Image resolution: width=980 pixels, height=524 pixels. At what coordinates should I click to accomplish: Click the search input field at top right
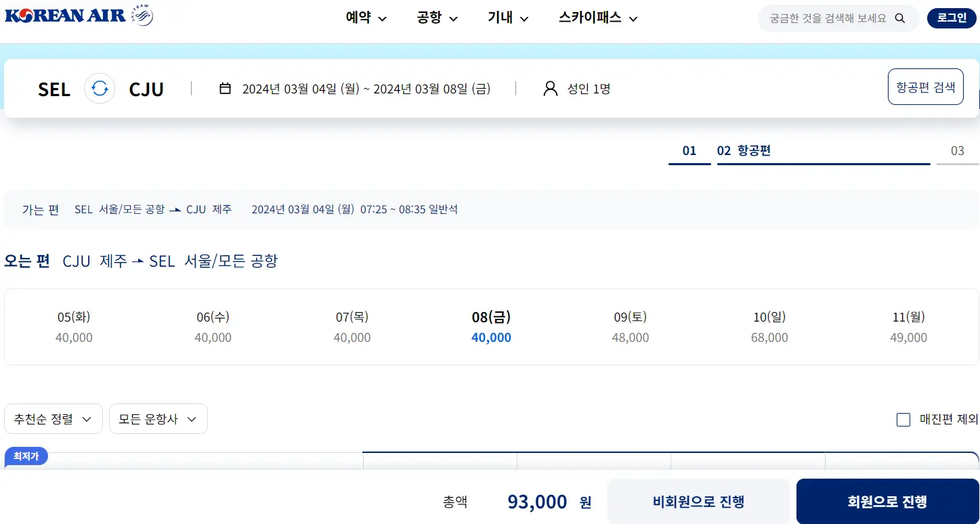(826, 18)
